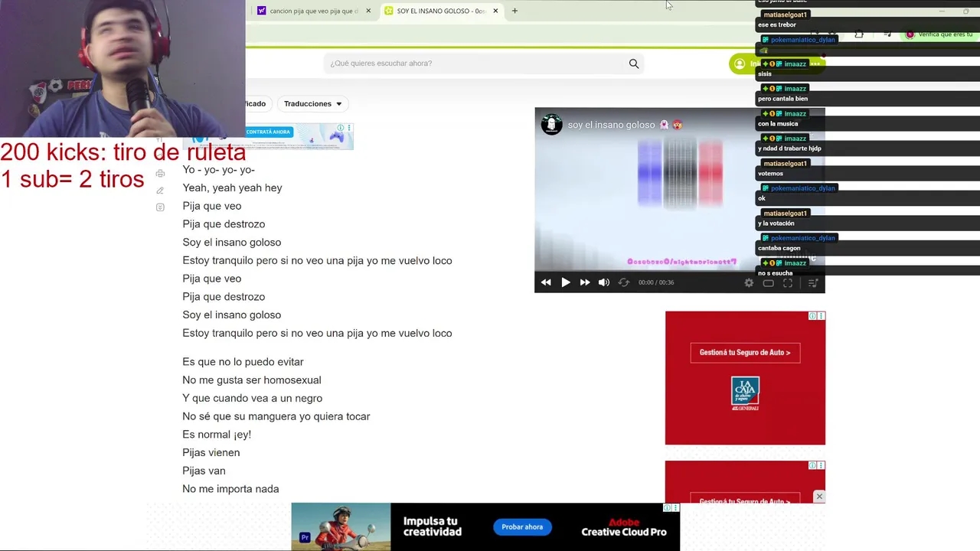This screenshot has height=551, width=980.
Task: Click 'CONTRATÁ AHORA' in the small ad
Action: (268, 132)
